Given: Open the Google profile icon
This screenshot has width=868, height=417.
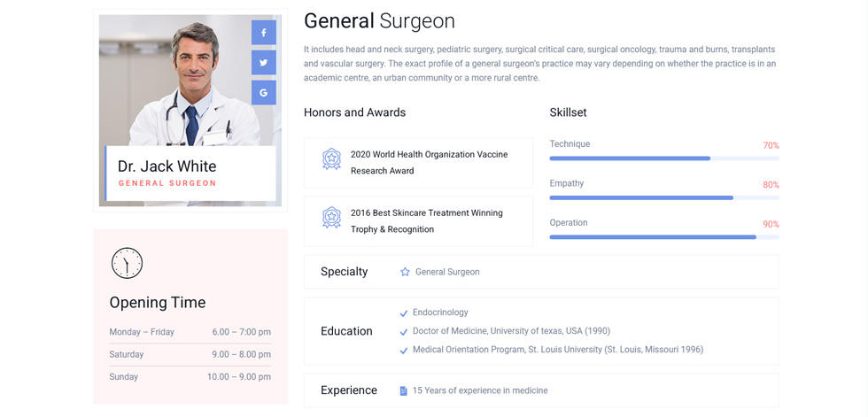Looking at the screenshot, I should 264,92.
